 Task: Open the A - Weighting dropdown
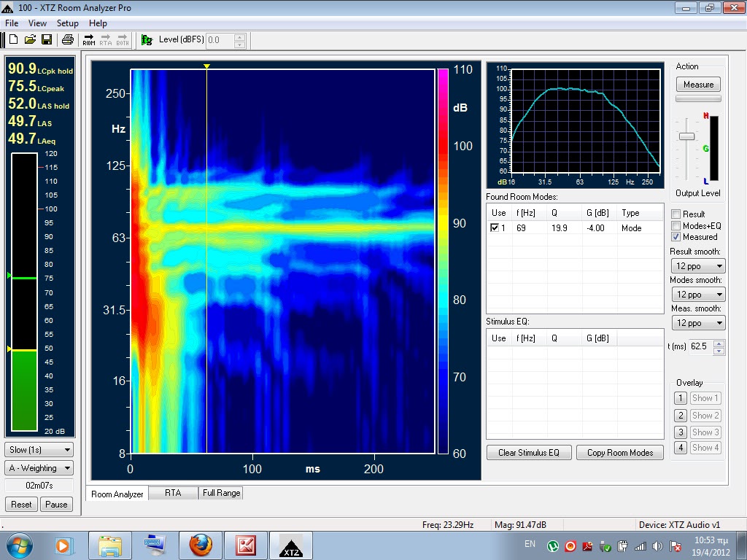point(39,468)
